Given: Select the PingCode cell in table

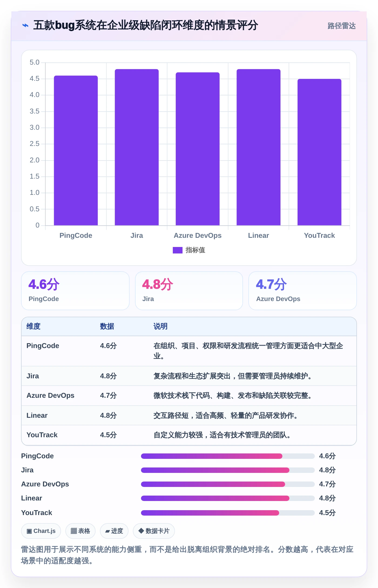Looking at the screenshot, I should pos(43,346).
